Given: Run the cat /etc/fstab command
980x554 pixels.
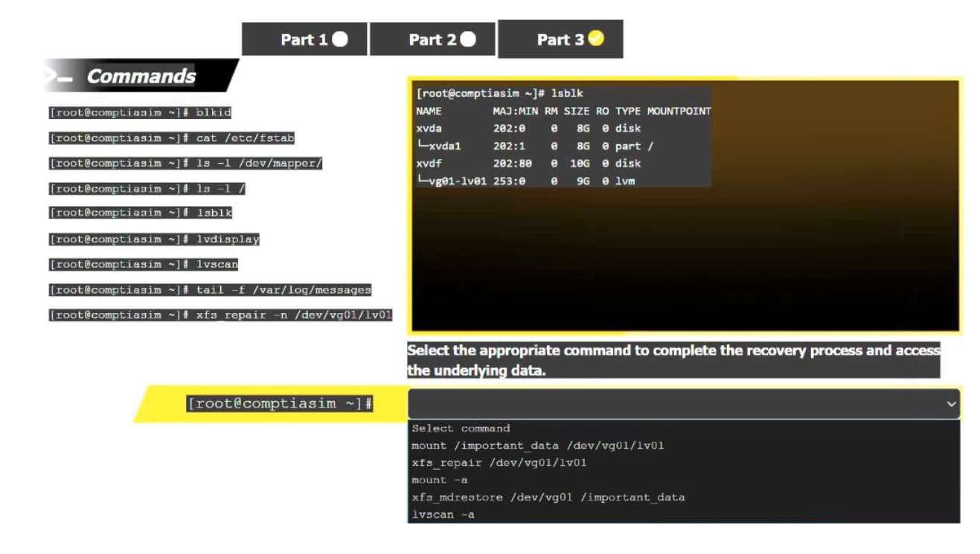Looking at the screenshot, I should (x=172, y=138).
